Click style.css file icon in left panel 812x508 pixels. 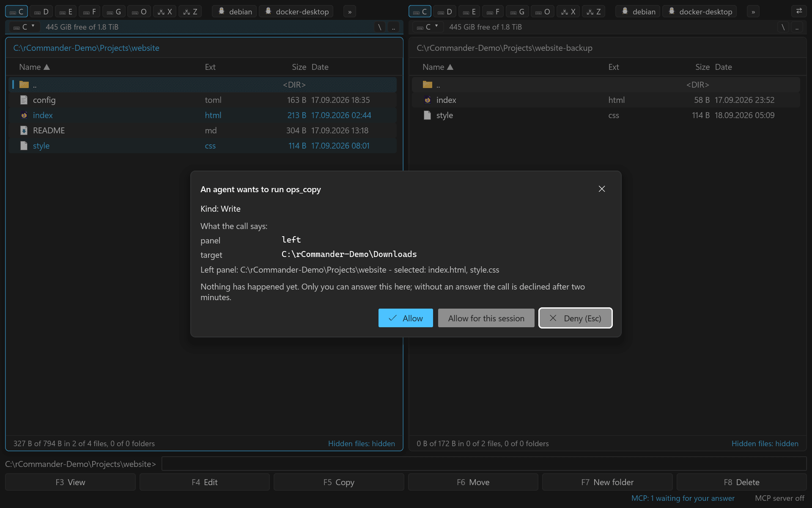(24, 146)
